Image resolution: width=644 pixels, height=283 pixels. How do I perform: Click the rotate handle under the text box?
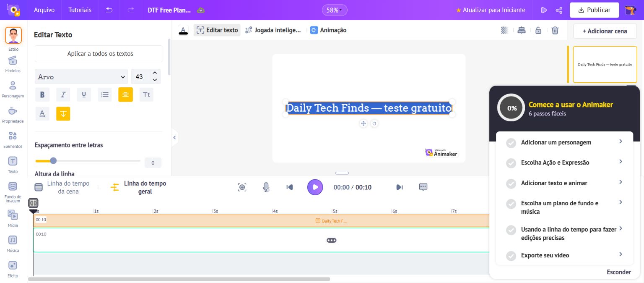coord(374,123)
